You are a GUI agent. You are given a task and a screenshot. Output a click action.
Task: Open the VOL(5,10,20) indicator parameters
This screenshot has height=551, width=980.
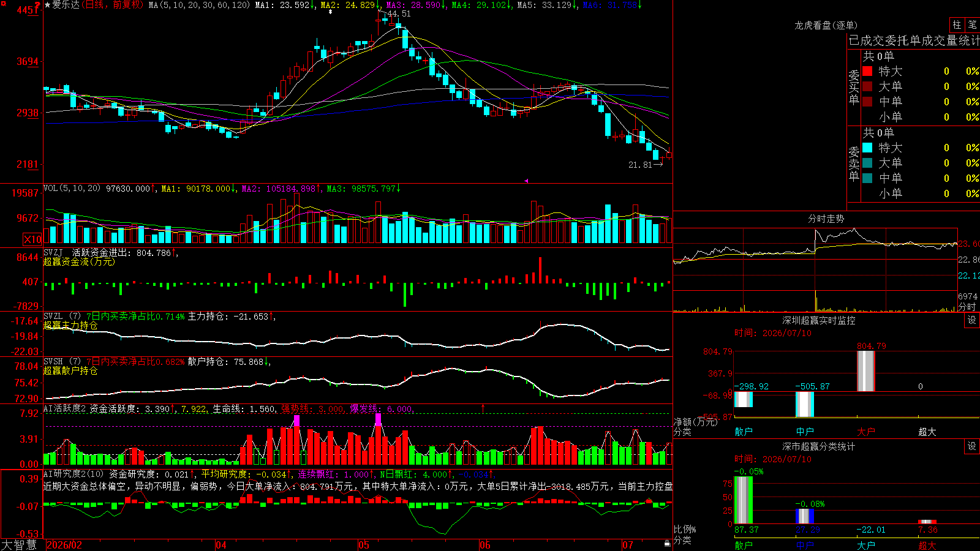[x=72, y=189]
